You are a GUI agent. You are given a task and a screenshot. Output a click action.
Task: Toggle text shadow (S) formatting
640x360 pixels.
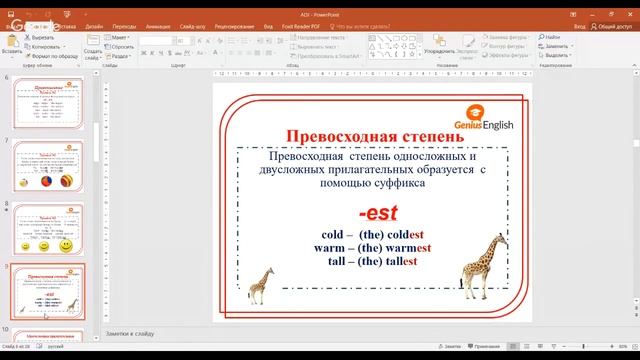169,53
